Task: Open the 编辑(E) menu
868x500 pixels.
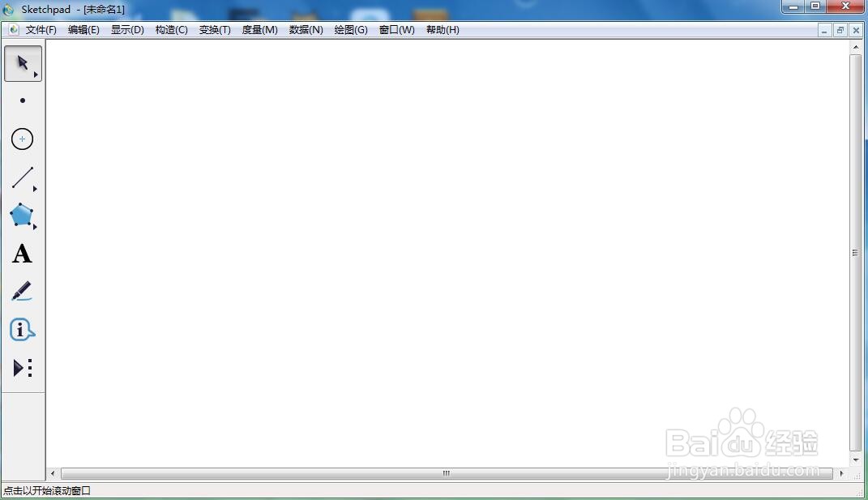Action: [x=83, y=30]
